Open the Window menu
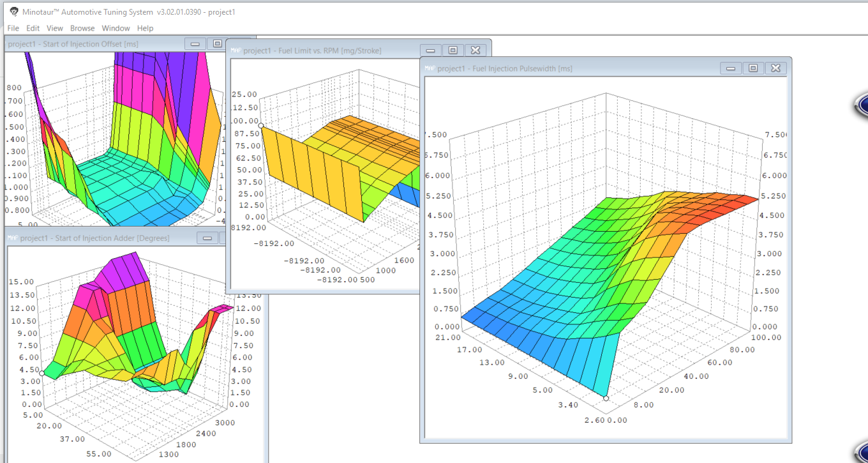The height and width of the screenshot is (463, 868). click(x=116, y=28)
